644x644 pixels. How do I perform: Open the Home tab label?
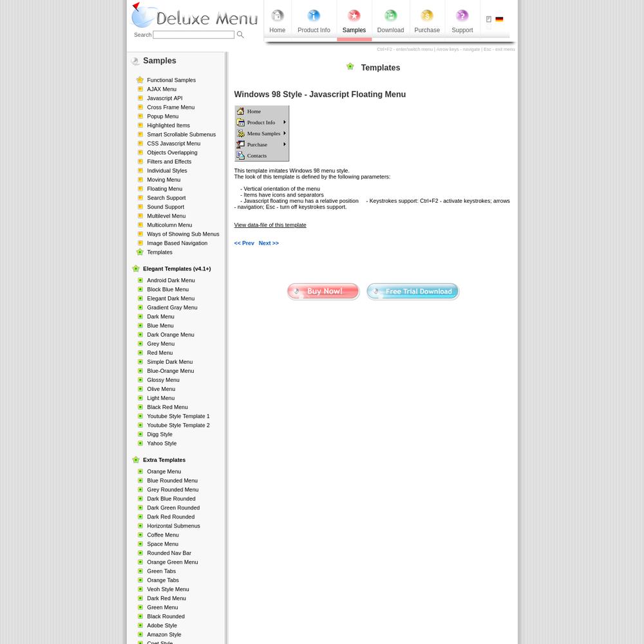click(x=278, y=30)
